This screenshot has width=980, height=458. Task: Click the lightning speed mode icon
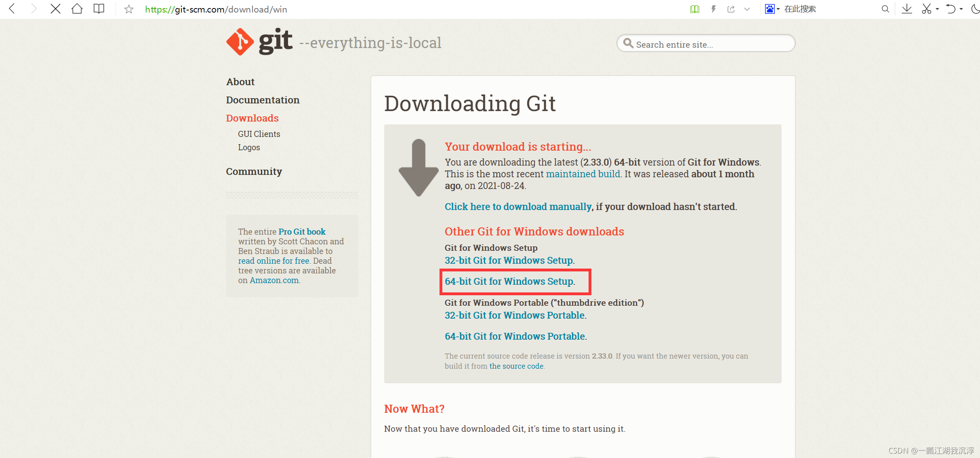(x=713, y=9)
